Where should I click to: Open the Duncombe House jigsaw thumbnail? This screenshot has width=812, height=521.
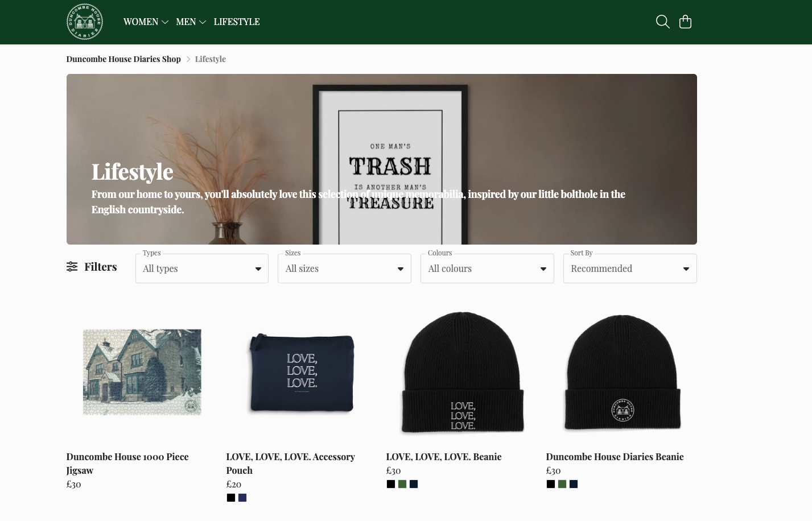142,372
